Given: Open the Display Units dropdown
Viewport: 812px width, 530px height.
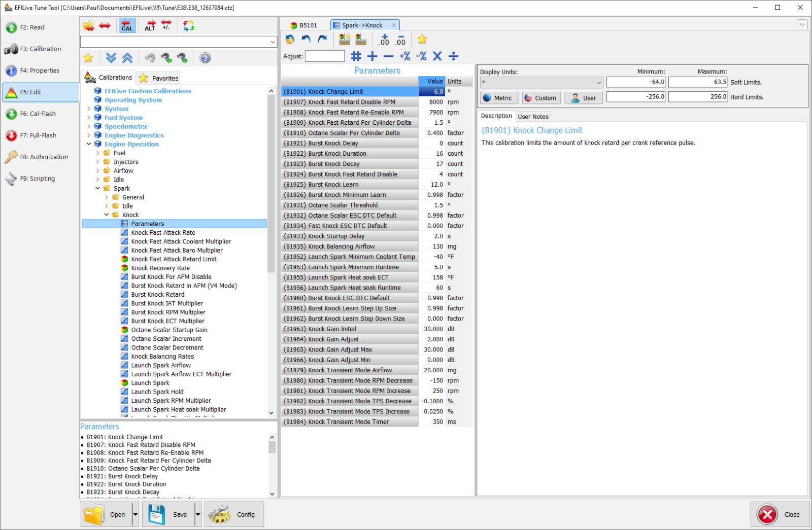Looking at the screenshot, I should pos(599,83).
